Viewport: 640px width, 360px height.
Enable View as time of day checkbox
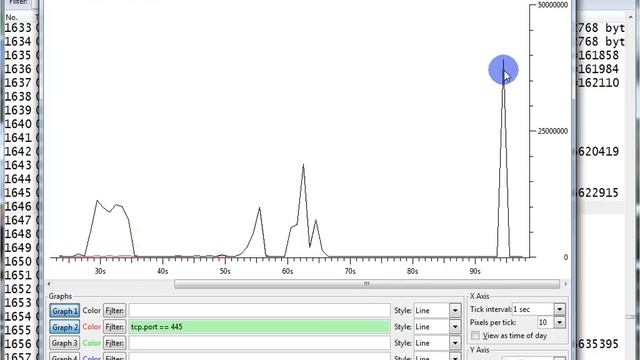click(x=475, y=336)
